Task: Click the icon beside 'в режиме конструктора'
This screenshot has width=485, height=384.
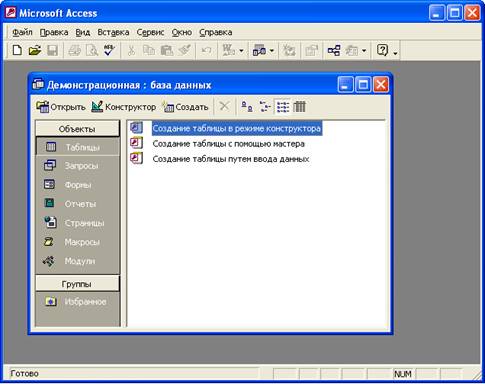Action: (137, 127)
